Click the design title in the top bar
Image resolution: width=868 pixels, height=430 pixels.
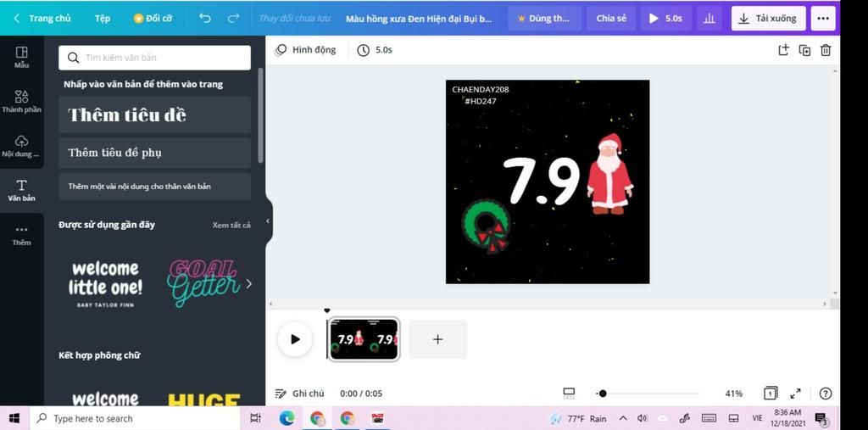tap(419, 19)
